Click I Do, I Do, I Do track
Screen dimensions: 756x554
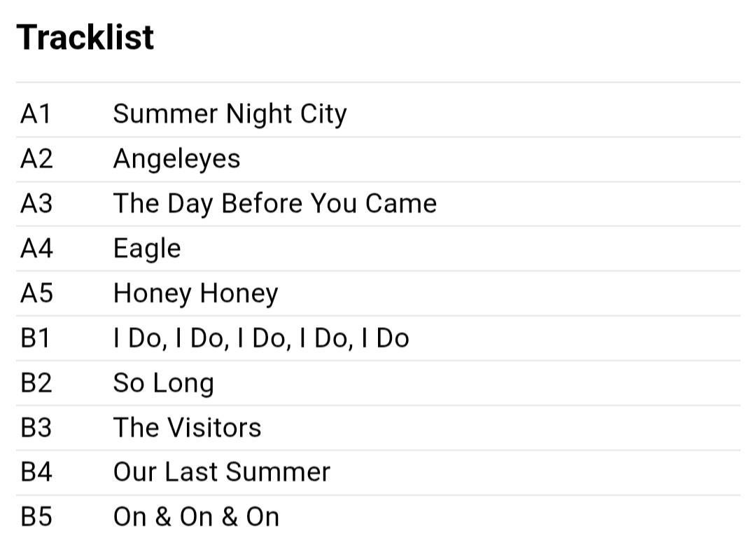[x=261, y=338]
